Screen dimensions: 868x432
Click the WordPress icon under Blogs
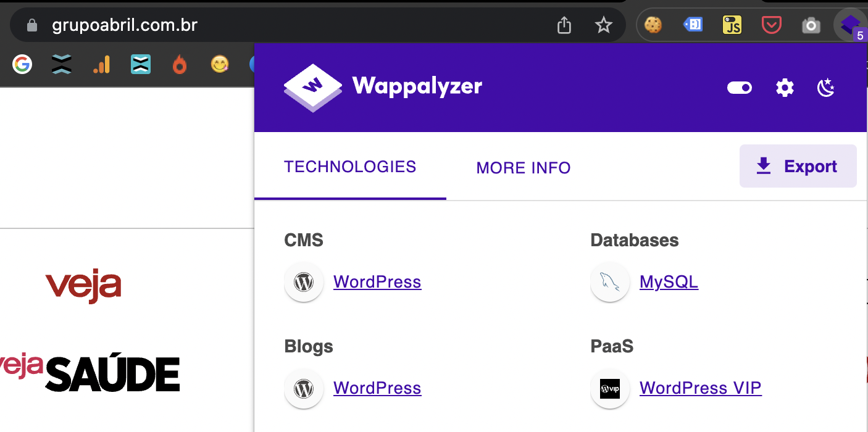pos(304,388)
